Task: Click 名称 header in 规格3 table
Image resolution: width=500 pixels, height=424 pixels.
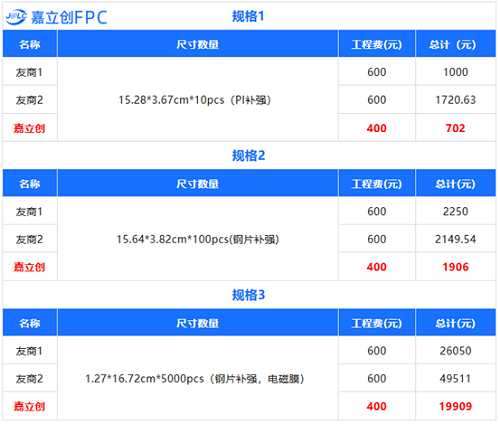Action: (30, 323)
